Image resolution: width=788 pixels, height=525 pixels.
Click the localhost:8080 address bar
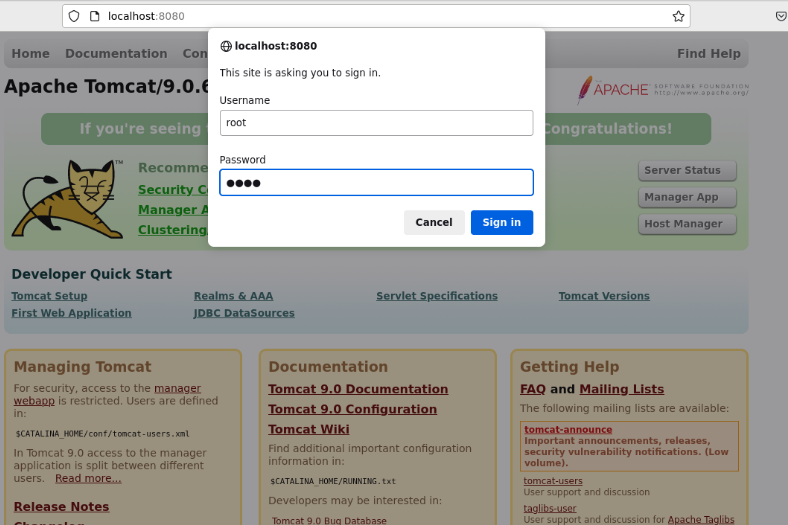tap(376, 16)
